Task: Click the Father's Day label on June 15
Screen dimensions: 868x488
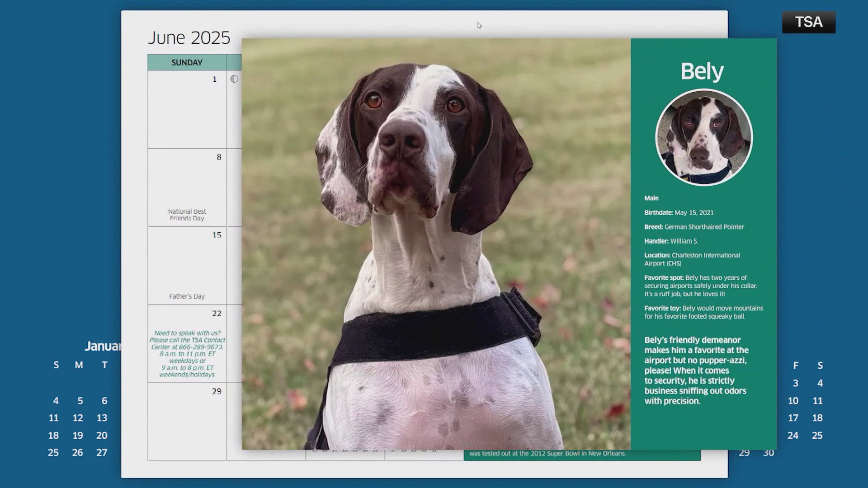Action: click(187, 296)
